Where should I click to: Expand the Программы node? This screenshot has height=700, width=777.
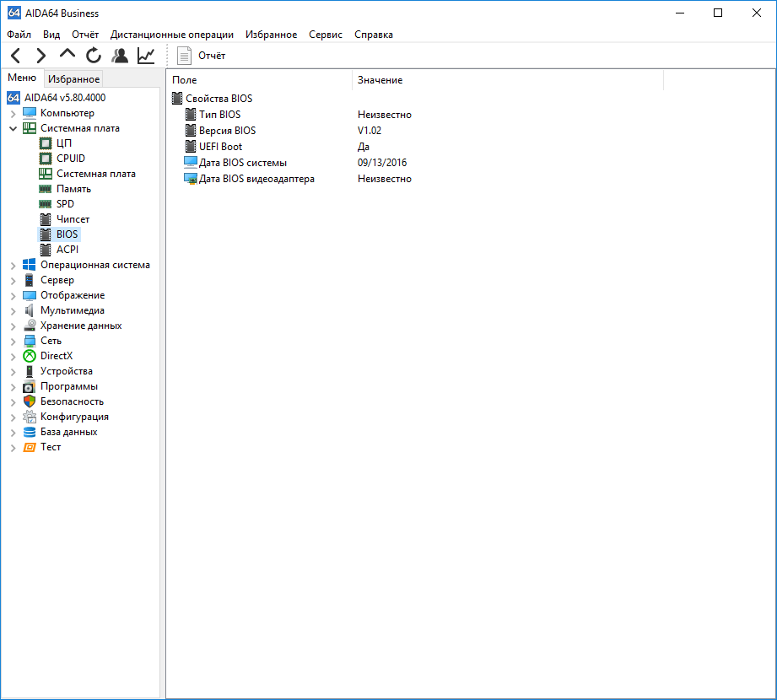pyautogui.click(x=13, y=387)
